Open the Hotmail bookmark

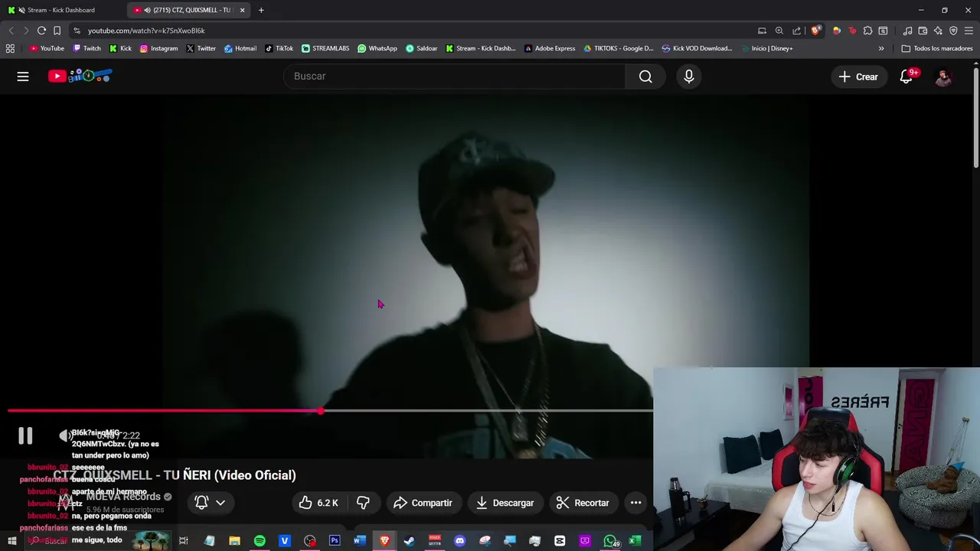240,48
